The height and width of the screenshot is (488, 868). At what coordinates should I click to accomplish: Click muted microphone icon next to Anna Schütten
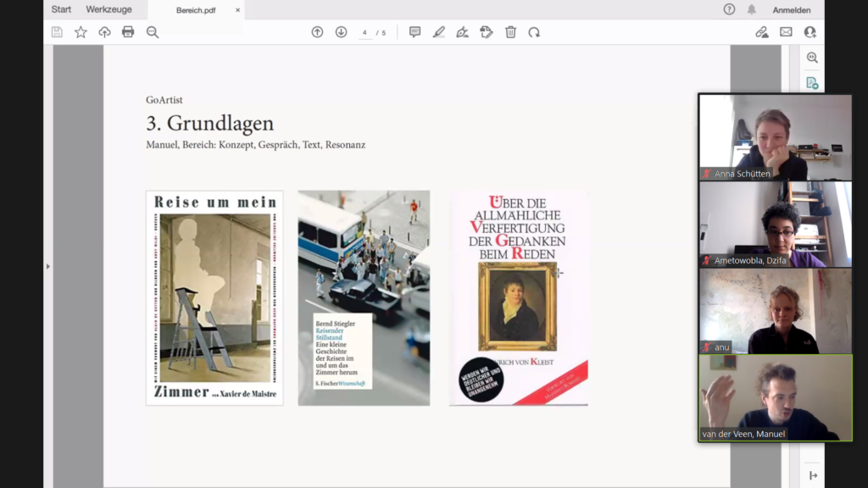[x=707, y=174]
